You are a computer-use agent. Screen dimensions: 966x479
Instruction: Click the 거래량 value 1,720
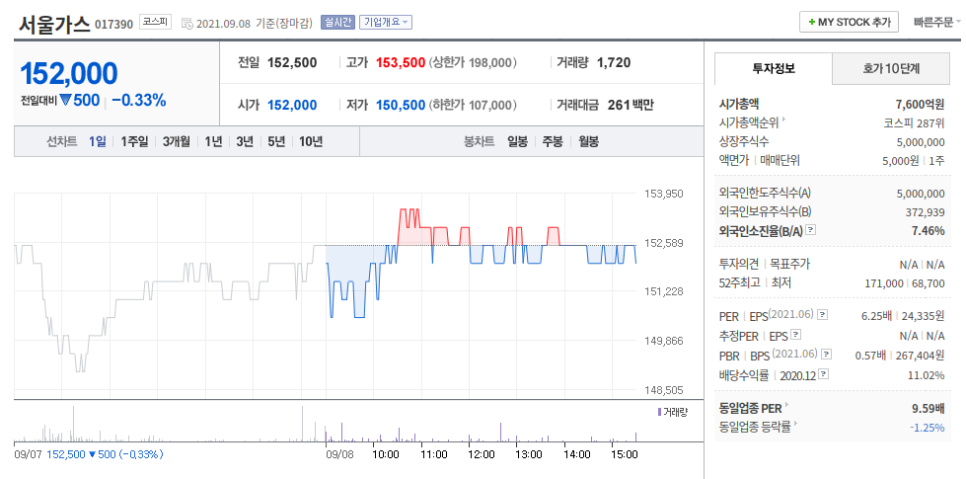(x=614, y=62)
